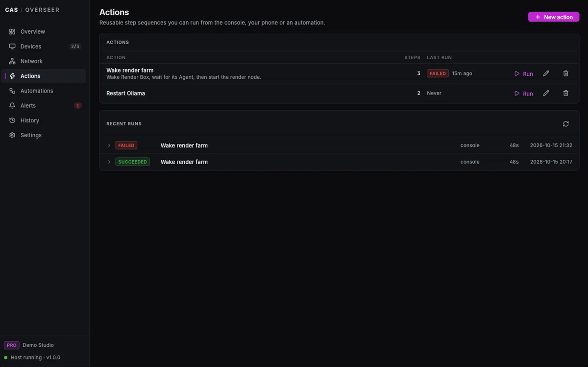Open the Overview sidebar icon
Viewport: 588px width, 367px height.
point(12,32)
